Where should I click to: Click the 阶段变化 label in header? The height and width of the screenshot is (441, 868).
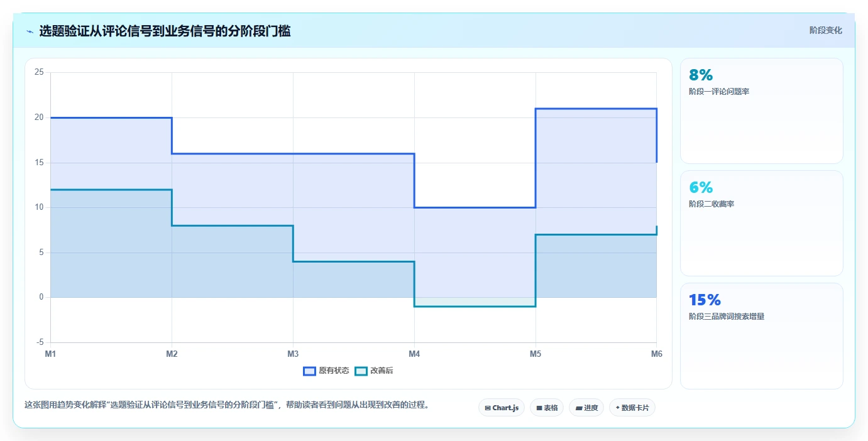pyautogui.click(x=825, y=30)
